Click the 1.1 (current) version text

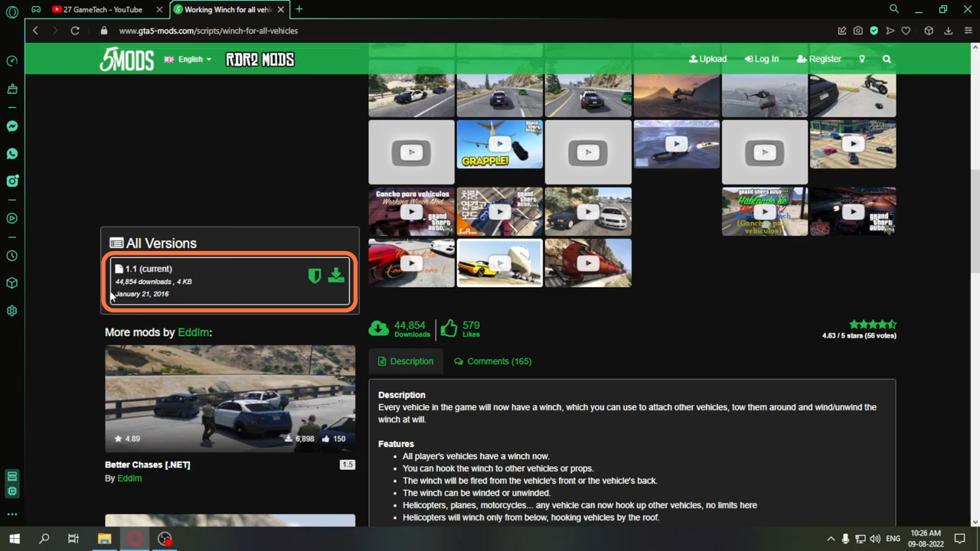[149, 269]
